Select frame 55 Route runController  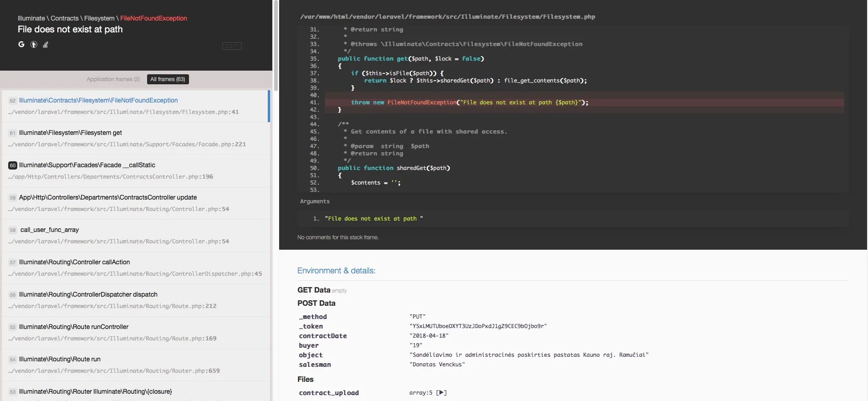pyautogui.click(x=135, y=333)
